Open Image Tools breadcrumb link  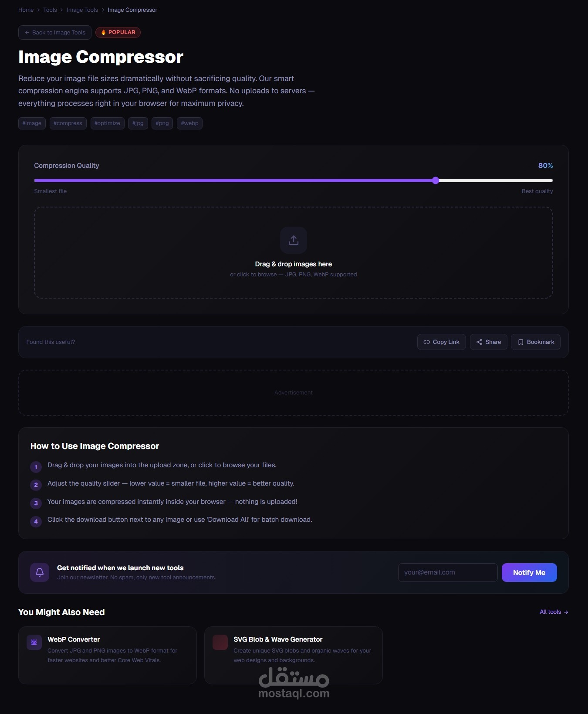pos(82,10)
